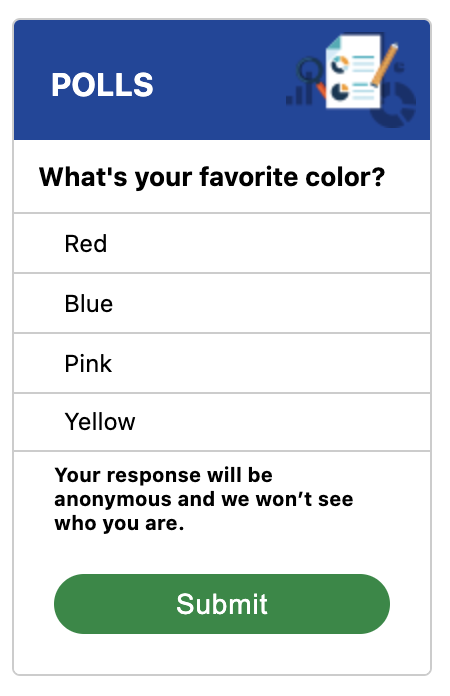Click the dark donut chart graphic

click(393, 105)
